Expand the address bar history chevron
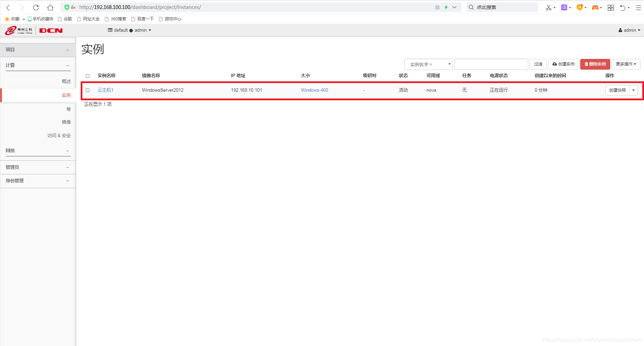Image resolution: width=644 pixels, height=346 pixels. (454, 7)
